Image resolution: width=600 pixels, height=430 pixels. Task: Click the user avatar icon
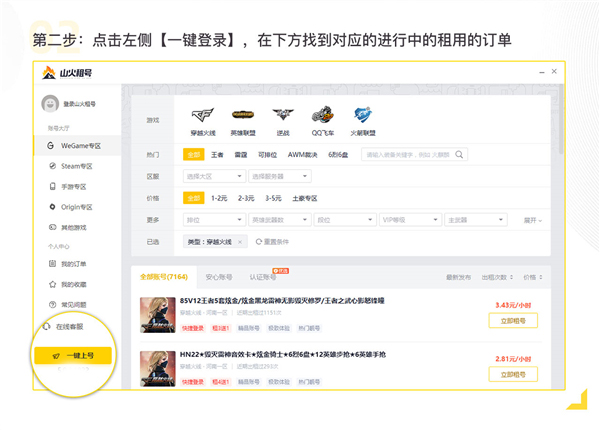pos(50,104)
